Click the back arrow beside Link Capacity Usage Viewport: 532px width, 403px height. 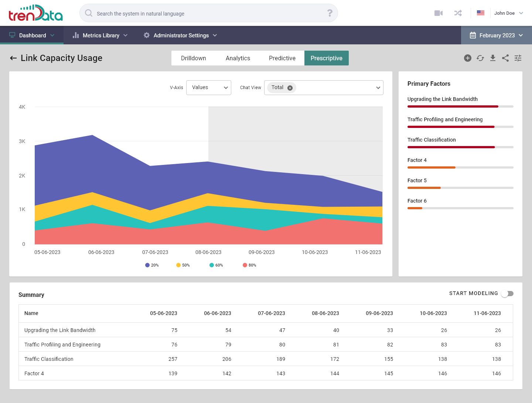[x=13, y=58]
